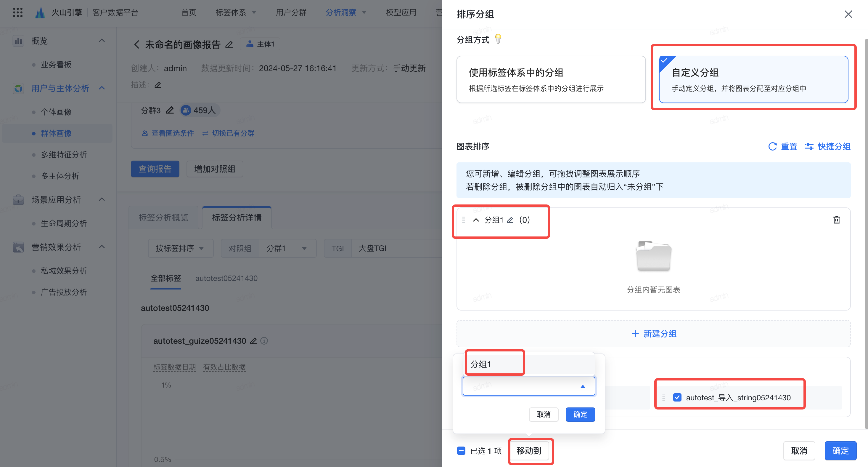Select the autotest05241430 tag tab

226,278
